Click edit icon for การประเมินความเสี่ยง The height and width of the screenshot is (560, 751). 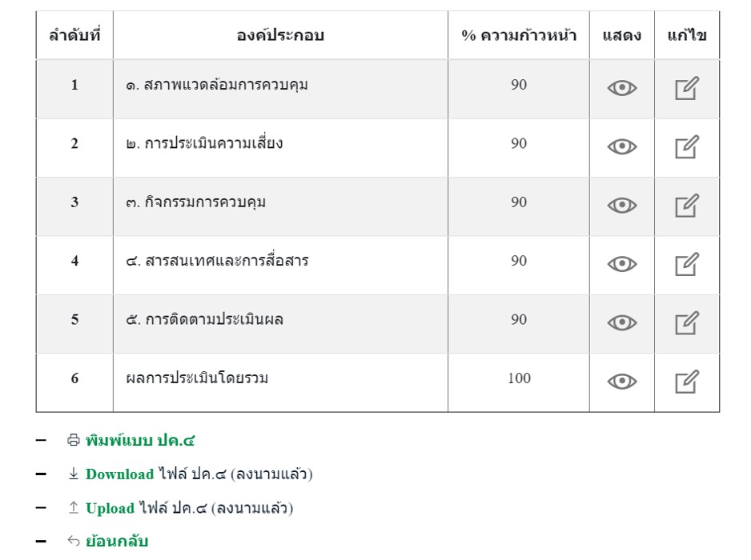686,147
